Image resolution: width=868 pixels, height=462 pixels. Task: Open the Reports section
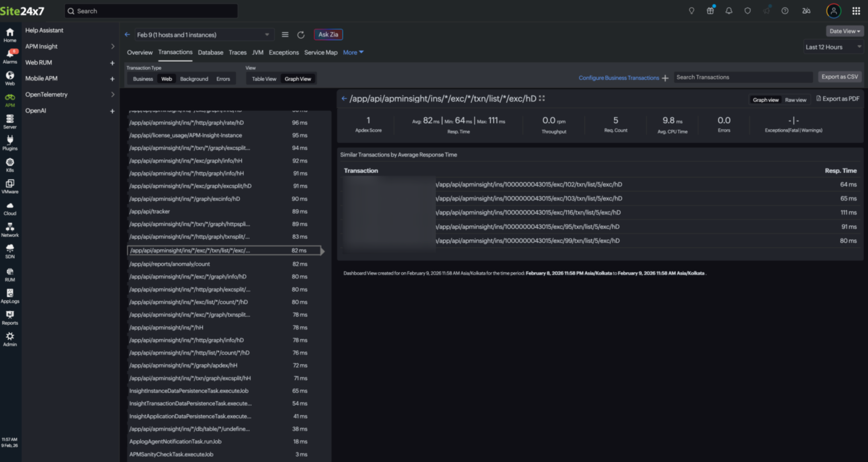point(10,316)
